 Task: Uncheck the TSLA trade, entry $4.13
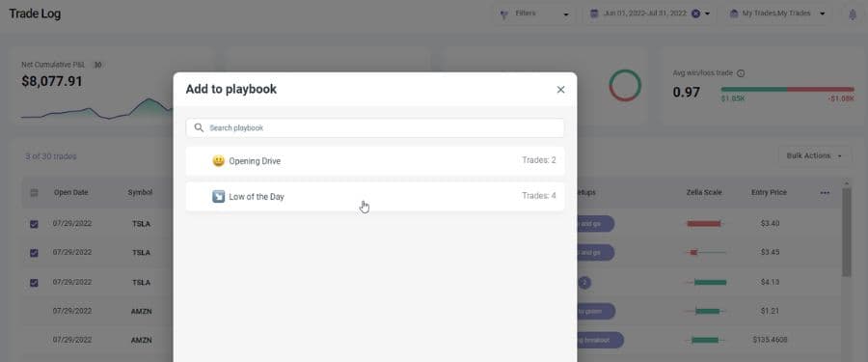point(34,283)
